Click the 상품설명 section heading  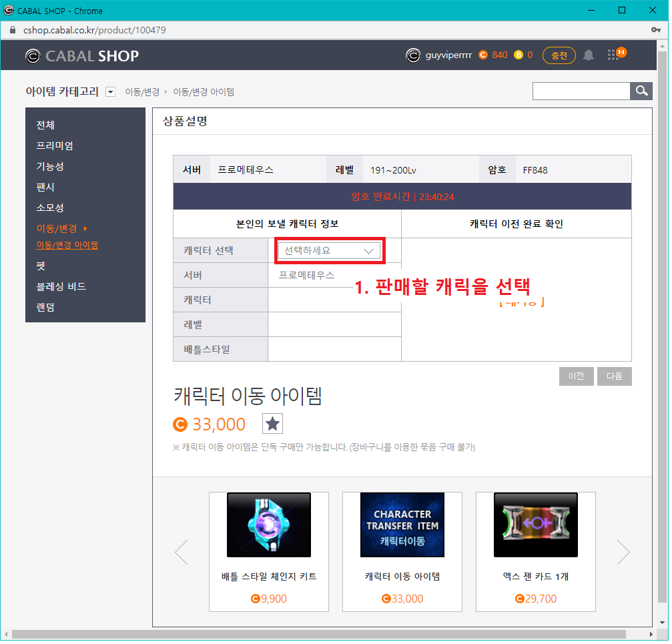click(x=186, y=121)
